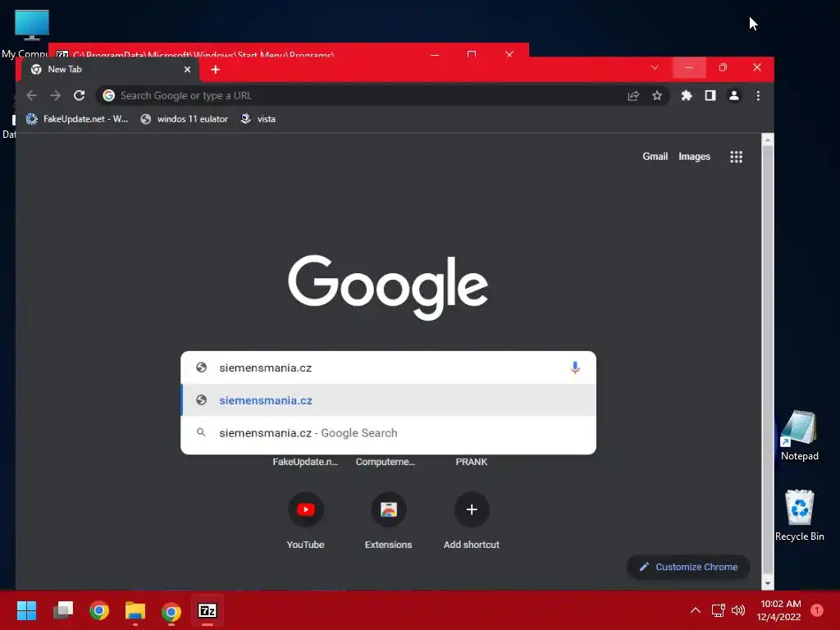Select the Notepad desktop shortcut
Image resolution: width=840 pixels, height=630 pixels.
click(x=799, y=436)
